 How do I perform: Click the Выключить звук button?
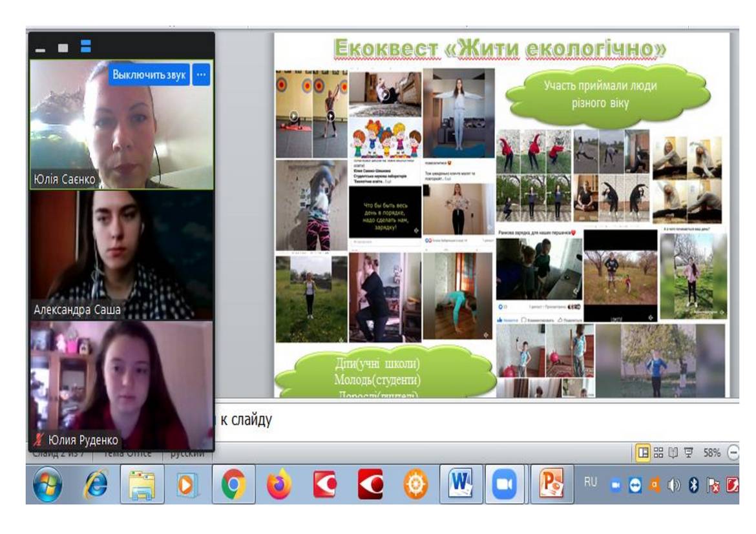click(x=149, y=75)
